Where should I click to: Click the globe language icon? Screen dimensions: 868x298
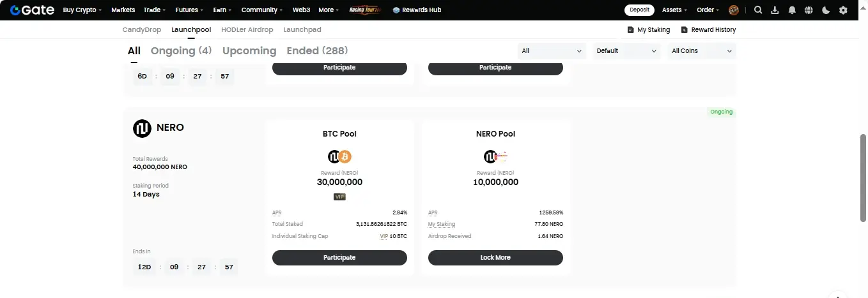click(809, 10)
